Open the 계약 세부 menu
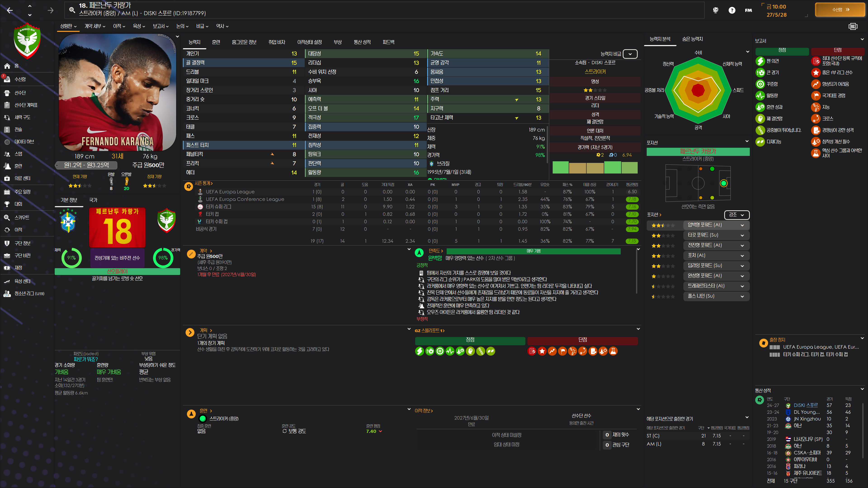 pyautogui.click(x=95, y=26)
